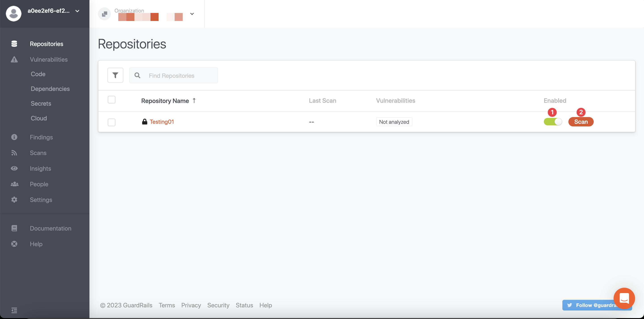The height and width of the screenshot is (319, 644).
Task: Open the Dependencies submenu item
Action: (50, 89)
